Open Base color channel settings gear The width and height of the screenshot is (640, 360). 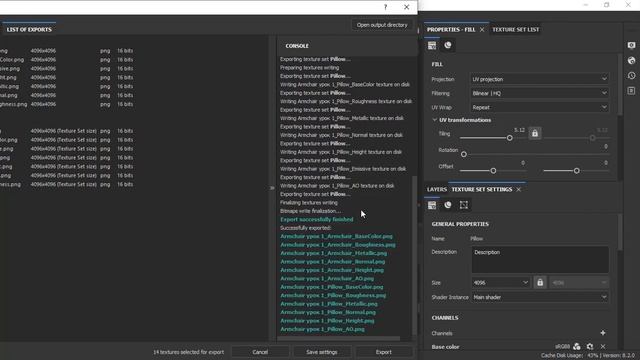[x=590, y=347]
